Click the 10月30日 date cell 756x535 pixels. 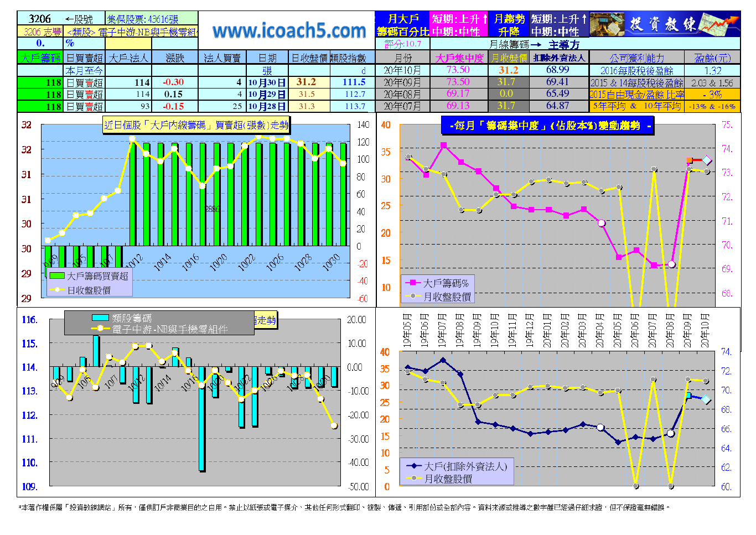click(x=267, y=82)
